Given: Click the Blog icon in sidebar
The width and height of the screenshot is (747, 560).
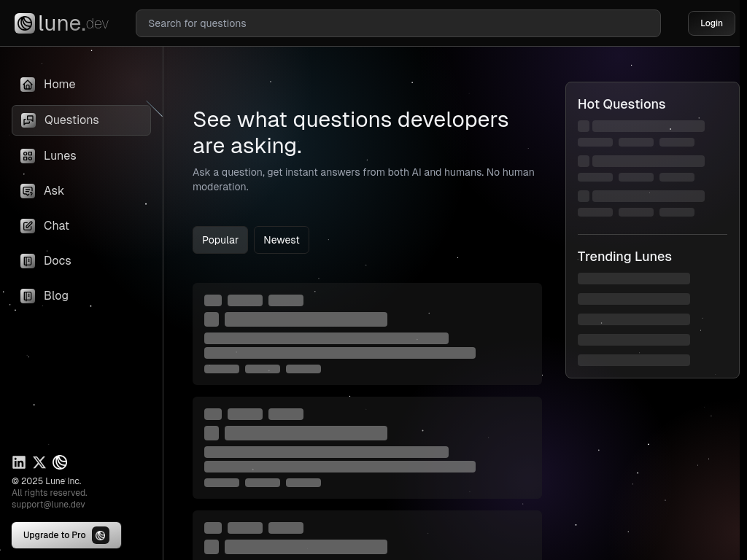Looking at the screenshot, I should click(x=28, y=296).
